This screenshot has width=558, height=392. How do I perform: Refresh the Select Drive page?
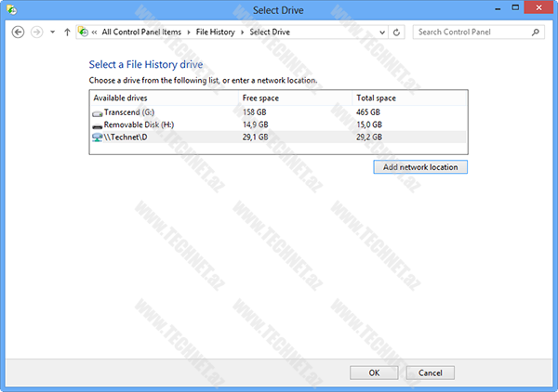[396, 33]
